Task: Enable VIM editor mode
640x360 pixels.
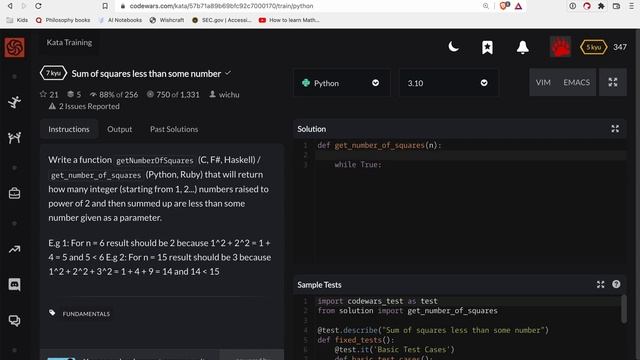Action: [x=543, y=82]
